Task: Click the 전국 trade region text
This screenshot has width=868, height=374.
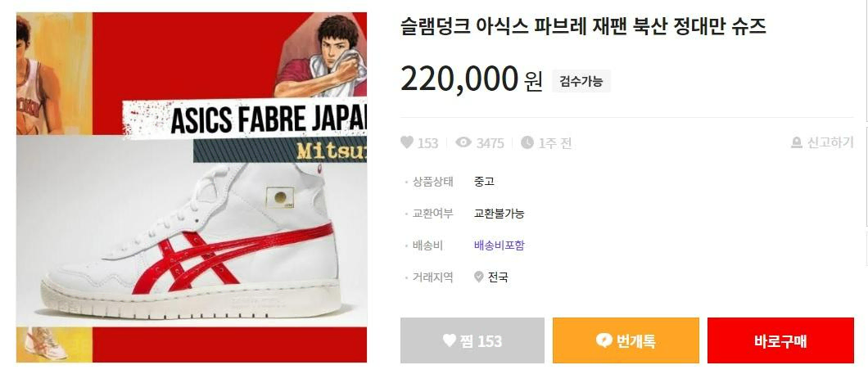Action: 498,277
